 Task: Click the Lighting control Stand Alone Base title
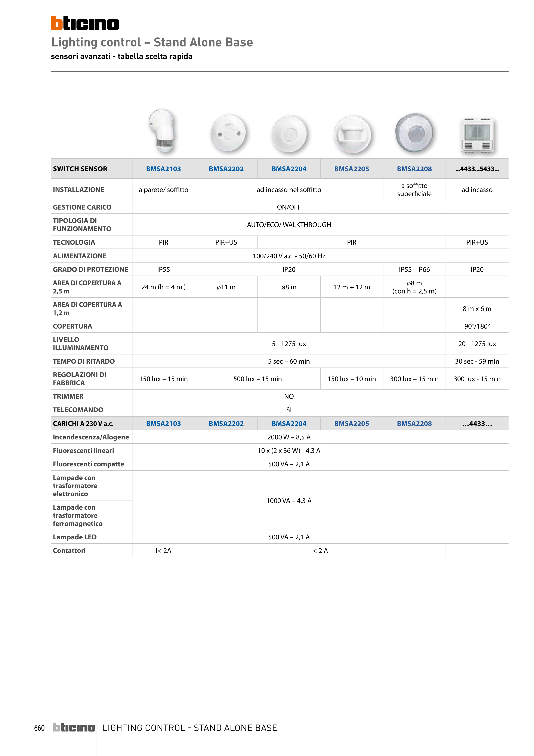click(x=152, y=42)
